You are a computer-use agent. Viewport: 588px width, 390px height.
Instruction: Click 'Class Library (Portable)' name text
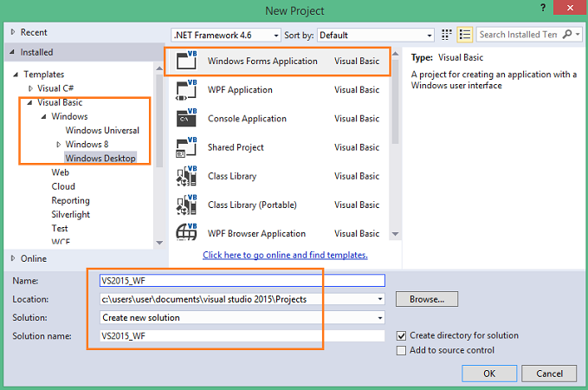point(252,205)
